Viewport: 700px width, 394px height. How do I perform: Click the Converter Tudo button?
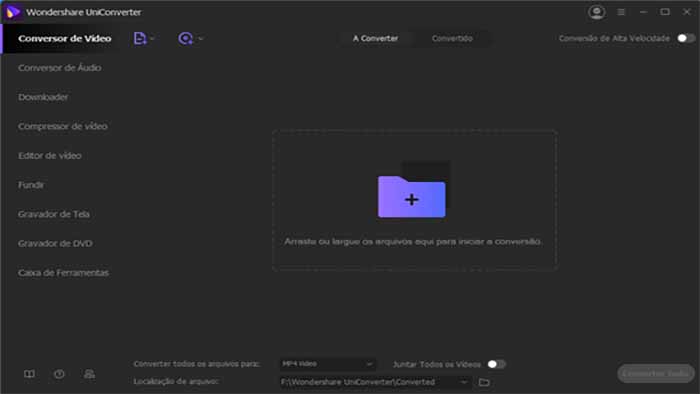point(655,373)
